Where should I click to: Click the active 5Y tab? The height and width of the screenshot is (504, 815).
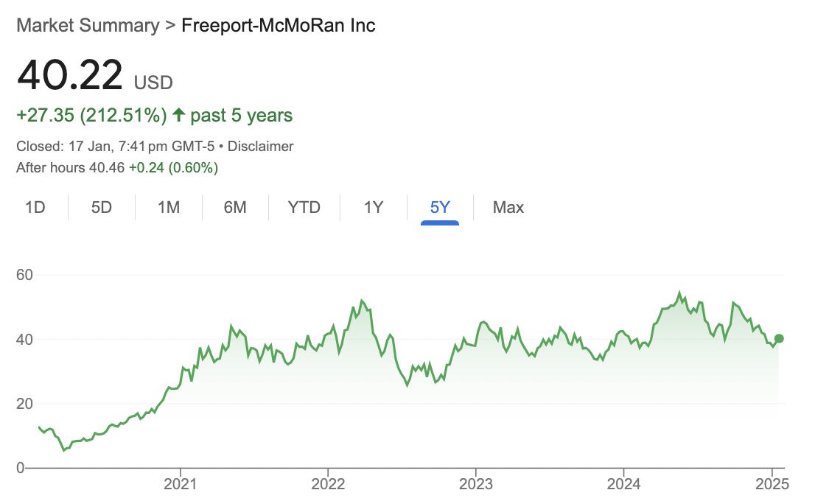440,208
